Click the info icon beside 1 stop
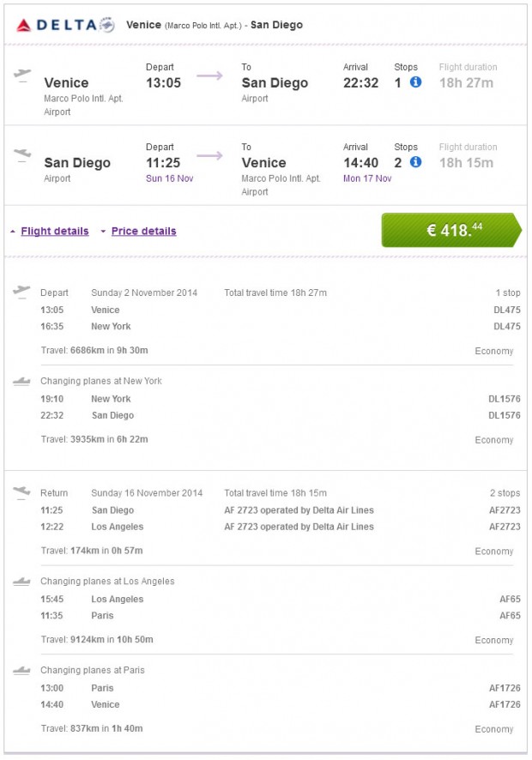The height and width of the screenshot is (760, 532). tap(417, 81)
